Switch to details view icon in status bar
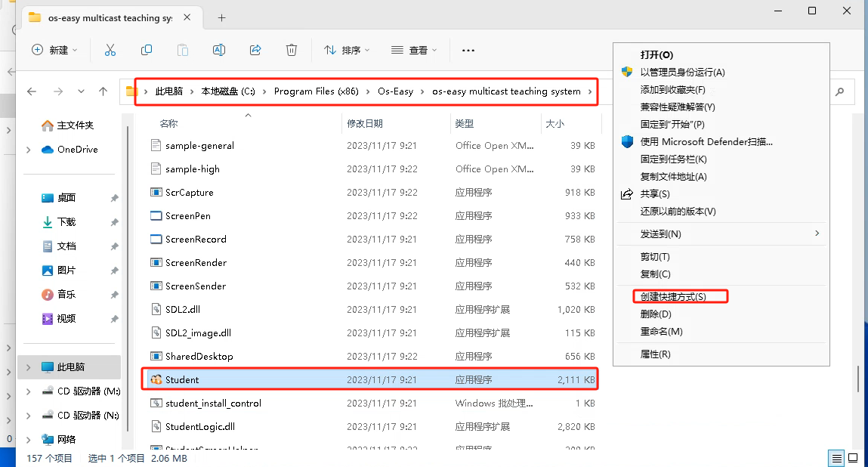Viewport: 868px width, 467px height. [836, 458]
